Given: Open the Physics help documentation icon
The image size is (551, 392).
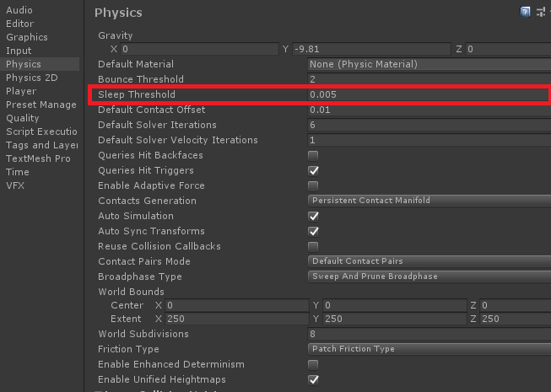Looking at the screenshot, I should [526, 12].
